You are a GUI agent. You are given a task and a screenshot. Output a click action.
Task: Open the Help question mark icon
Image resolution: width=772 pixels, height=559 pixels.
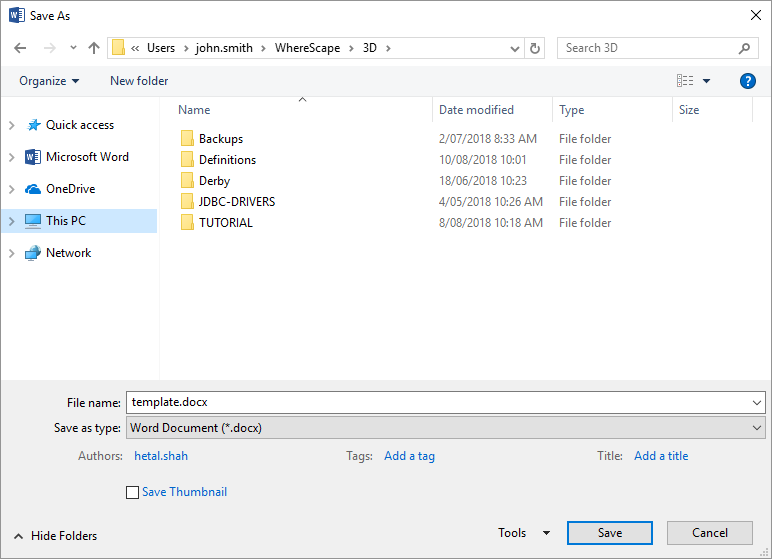click(x=747, y=81)
